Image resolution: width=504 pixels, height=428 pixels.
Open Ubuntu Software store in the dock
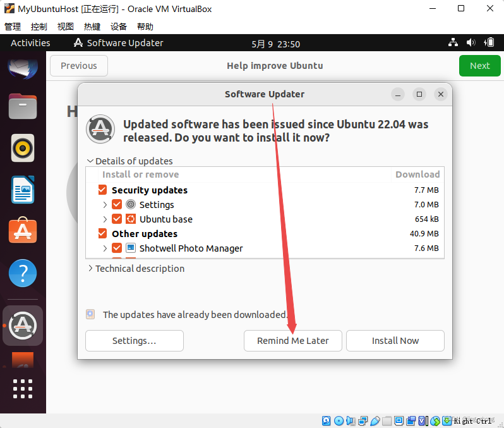point(23,230)
